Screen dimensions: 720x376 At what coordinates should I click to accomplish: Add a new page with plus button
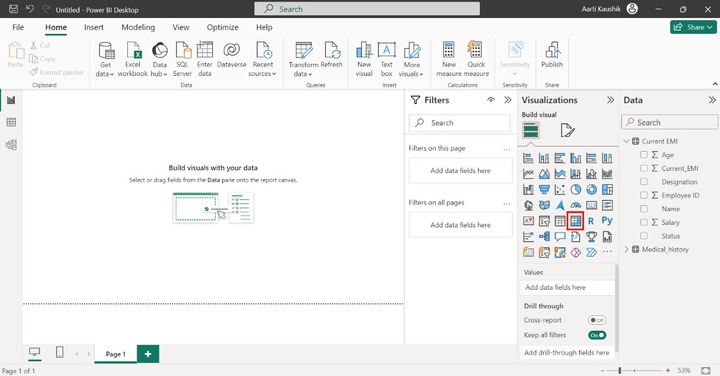click(x=148, y=354)
